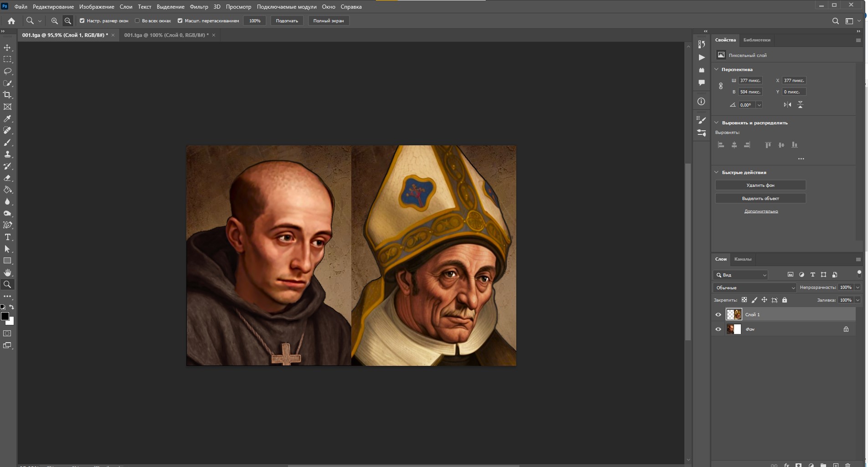Collapse 'Выровнять и распределить' section

(716, 123)
